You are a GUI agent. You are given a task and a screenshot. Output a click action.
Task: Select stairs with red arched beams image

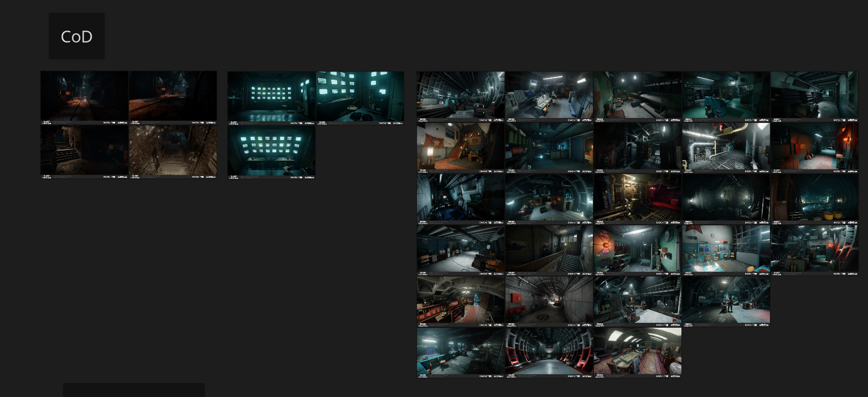pos(815,250)
